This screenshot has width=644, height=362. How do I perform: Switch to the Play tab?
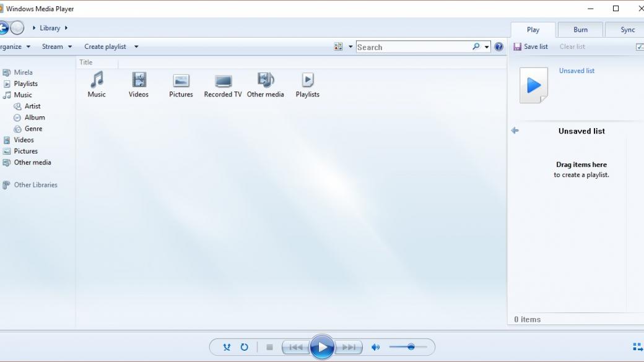(x=533, y=30)
